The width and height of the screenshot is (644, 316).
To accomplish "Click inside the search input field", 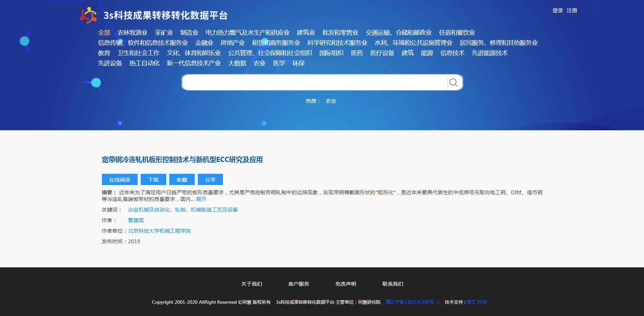I will 314,82.
